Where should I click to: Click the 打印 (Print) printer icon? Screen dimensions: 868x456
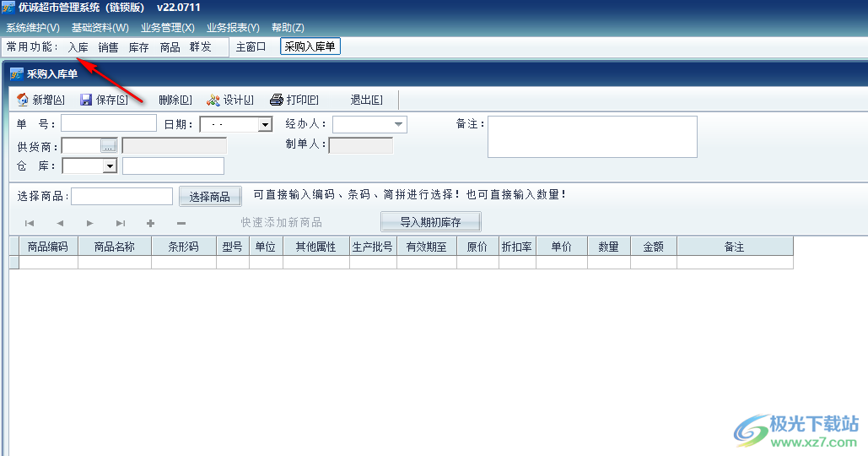coord(276,100)
